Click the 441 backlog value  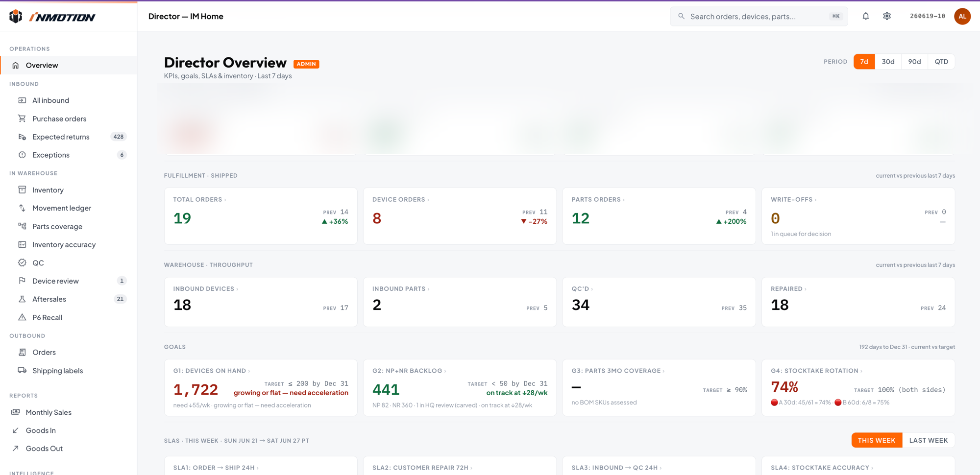pos(386,389)
